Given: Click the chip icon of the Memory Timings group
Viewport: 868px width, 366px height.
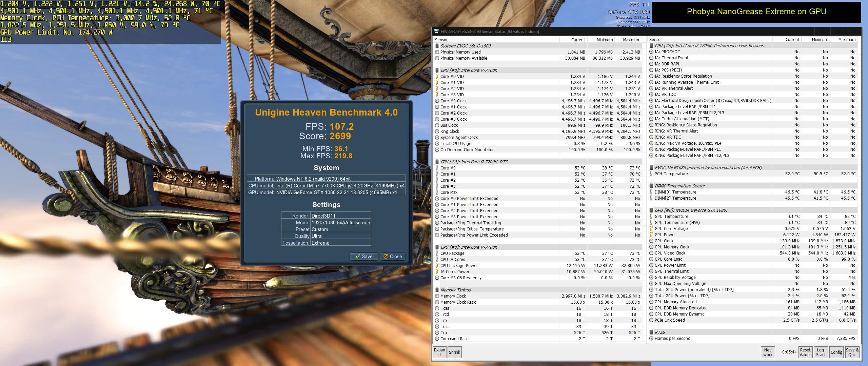Looking at the screenshot, I should (437, 290).
